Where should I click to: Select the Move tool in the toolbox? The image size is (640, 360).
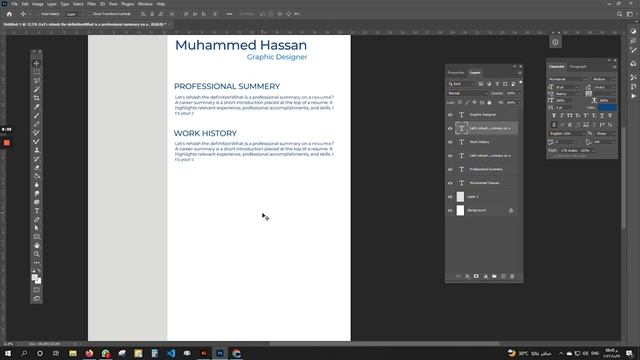(37, 63)
